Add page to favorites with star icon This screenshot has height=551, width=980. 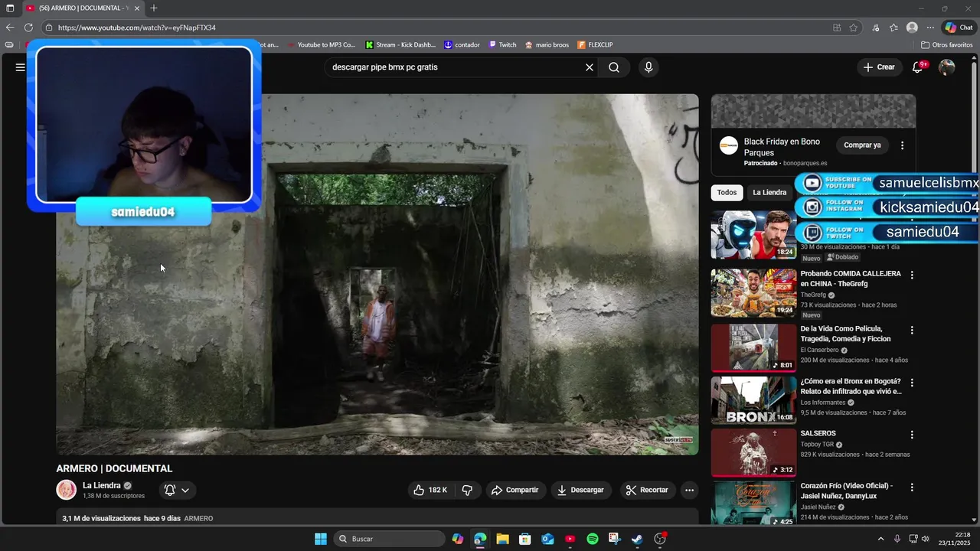pos(854,28)
